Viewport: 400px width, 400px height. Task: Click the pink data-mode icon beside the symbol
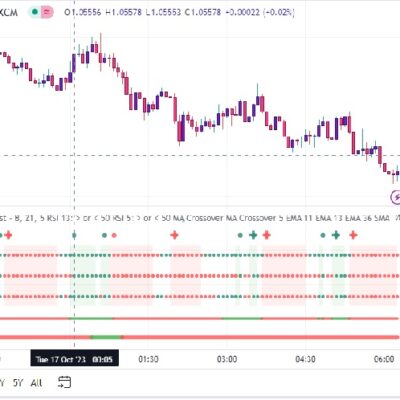(x=47, y=12)
